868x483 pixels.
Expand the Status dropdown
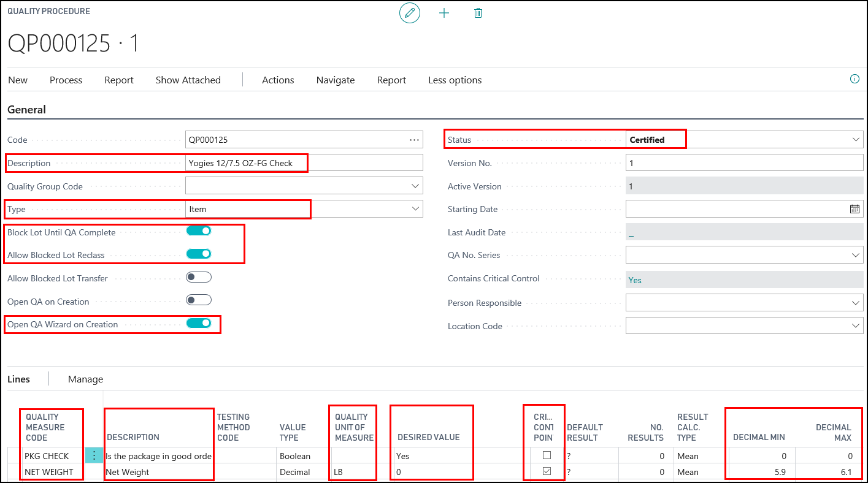(x=856, y=140)
